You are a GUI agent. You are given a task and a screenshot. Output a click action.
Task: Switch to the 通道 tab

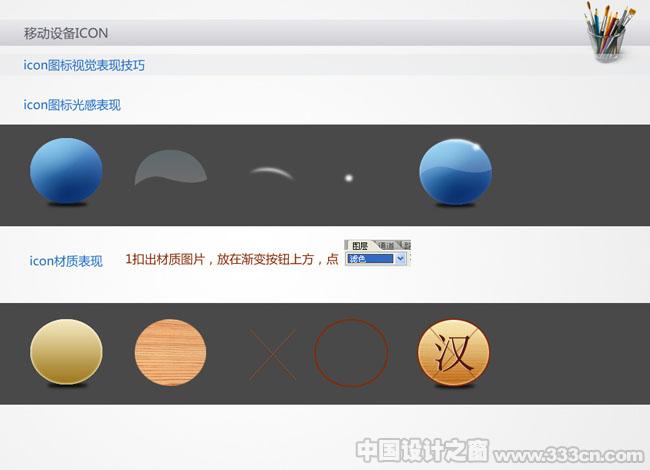click(386, 245)
